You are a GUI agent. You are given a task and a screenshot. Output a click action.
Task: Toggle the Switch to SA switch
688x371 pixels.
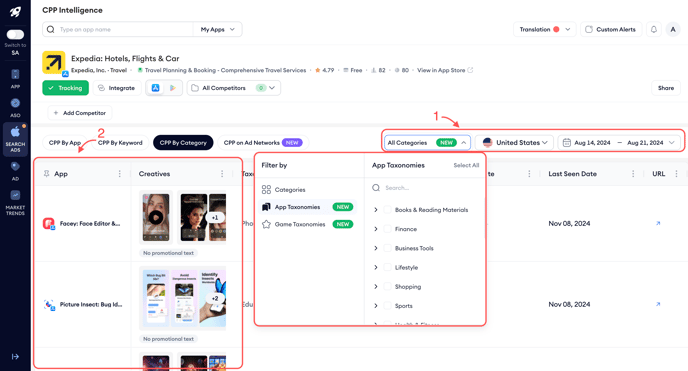[x=15, y=34]
